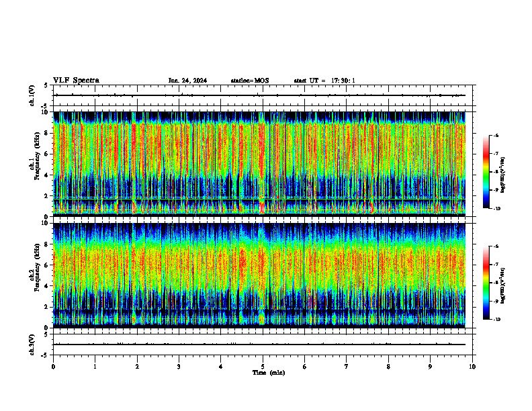Click the time axis tick label "10"
The height and width of the screenshot is (411, 532).
(x=472, y=367)
